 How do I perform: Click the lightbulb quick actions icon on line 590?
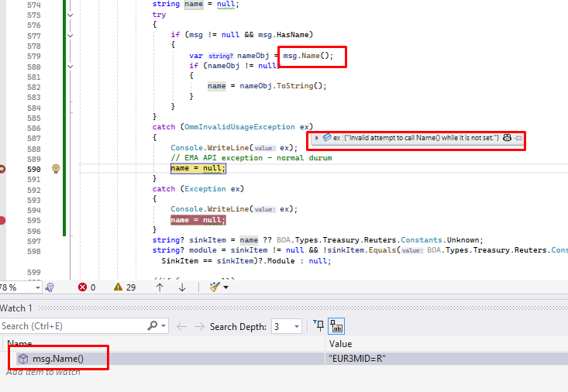pyautogui.click(x=56, y=169)
